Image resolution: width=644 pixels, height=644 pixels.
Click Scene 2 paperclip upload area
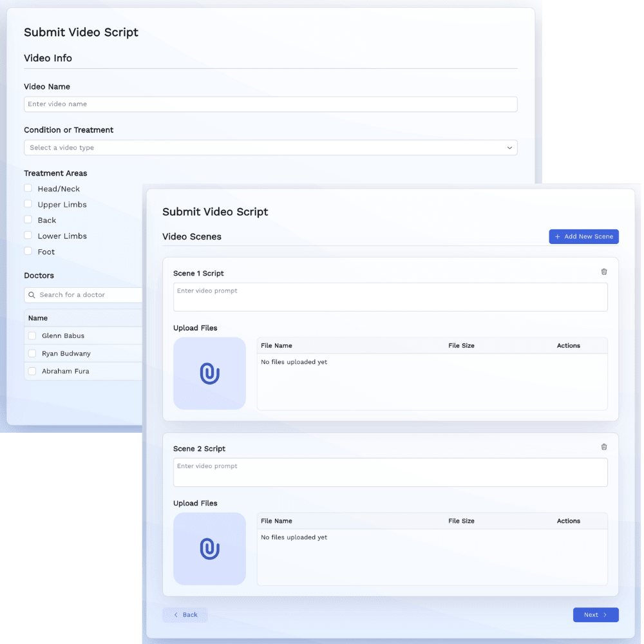[209, 549]
